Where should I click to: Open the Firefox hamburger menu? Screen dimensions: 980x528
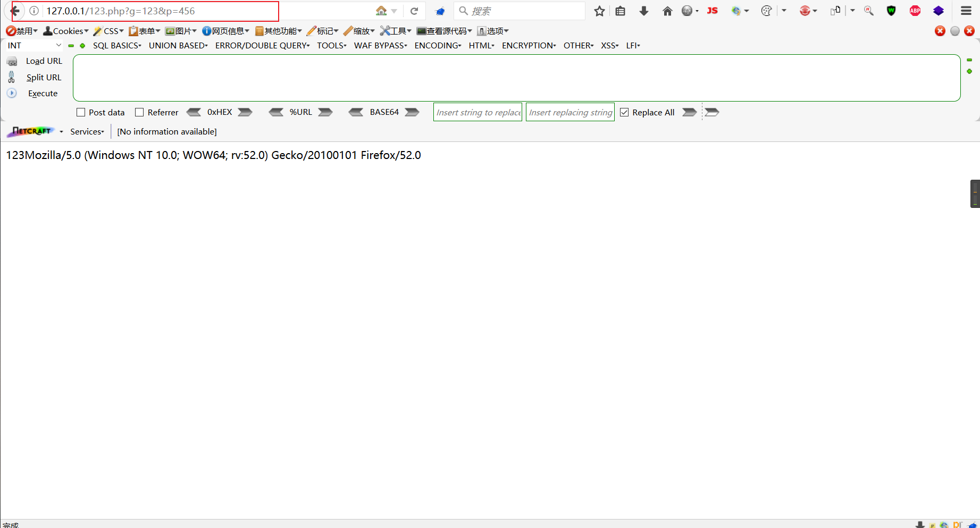point(966,11)
